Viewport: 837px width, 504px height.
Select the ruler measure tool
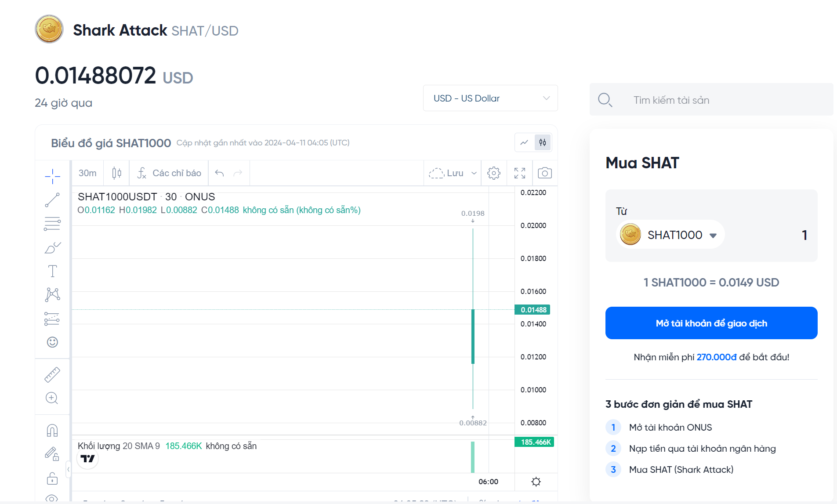52,374
